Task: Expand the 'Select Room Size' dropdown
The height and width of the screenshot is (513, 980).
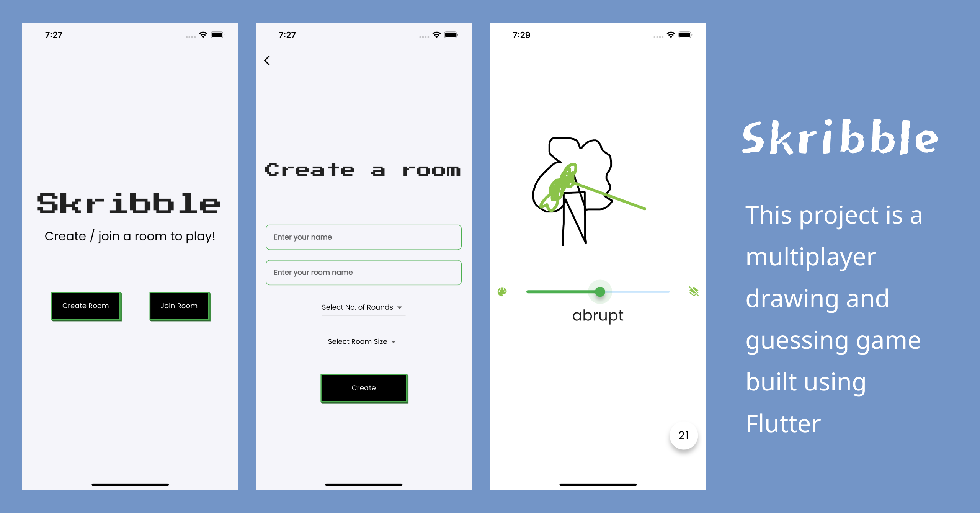Action: tap(363, 340)
